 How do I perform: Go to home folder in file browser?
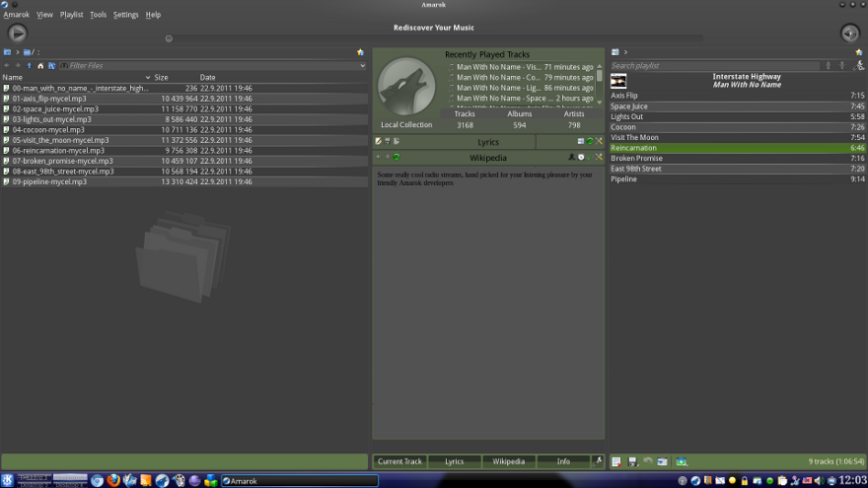tap(40, 66)
